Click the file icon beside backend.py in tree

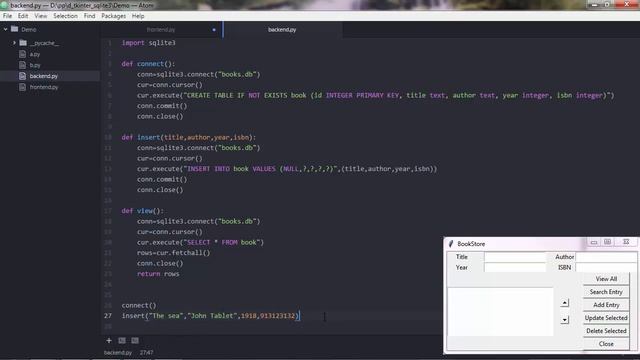(22, 76)
